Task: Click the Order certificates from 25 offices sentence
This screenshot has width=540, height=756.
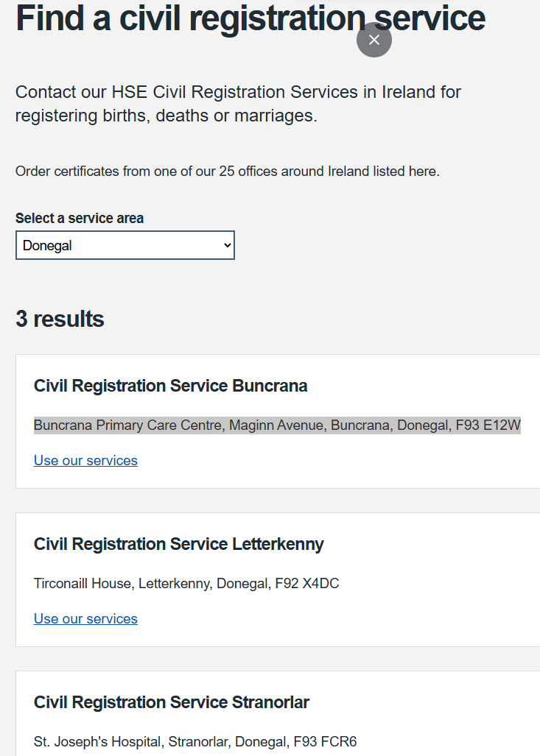Action: pos(227,172)
